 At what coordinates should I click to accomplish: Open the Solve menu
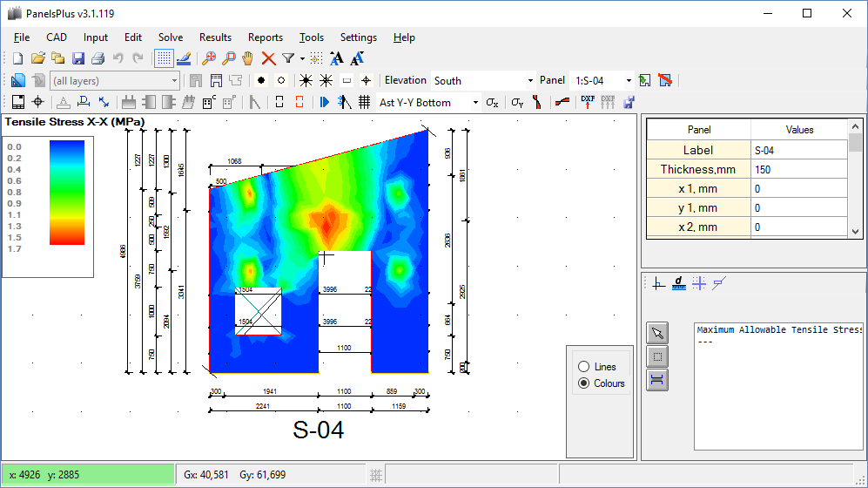coord(171,37)
